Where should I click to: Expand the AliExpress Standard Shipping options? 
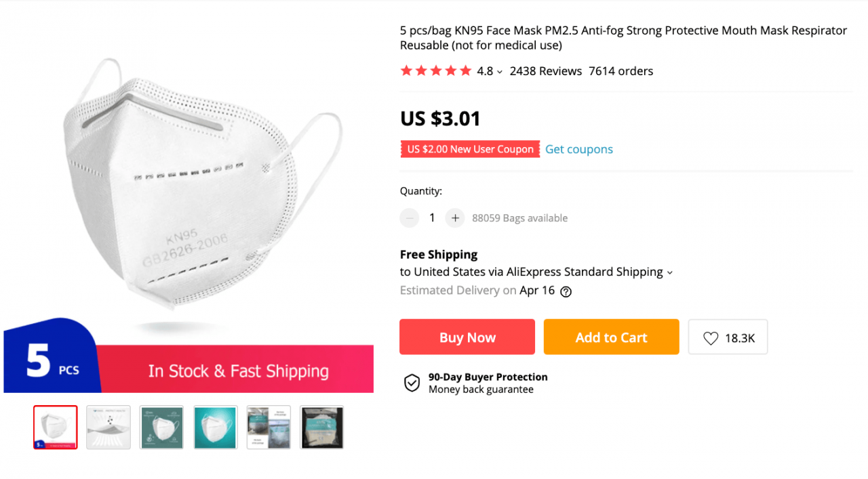coord(670,272)
